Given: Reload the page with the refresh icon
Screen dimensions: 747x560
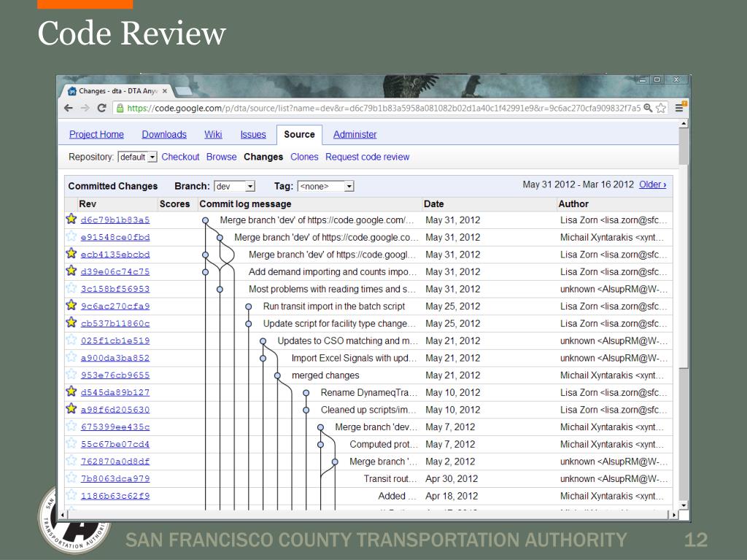Looking at the screenshot, I should coord(101,108).
